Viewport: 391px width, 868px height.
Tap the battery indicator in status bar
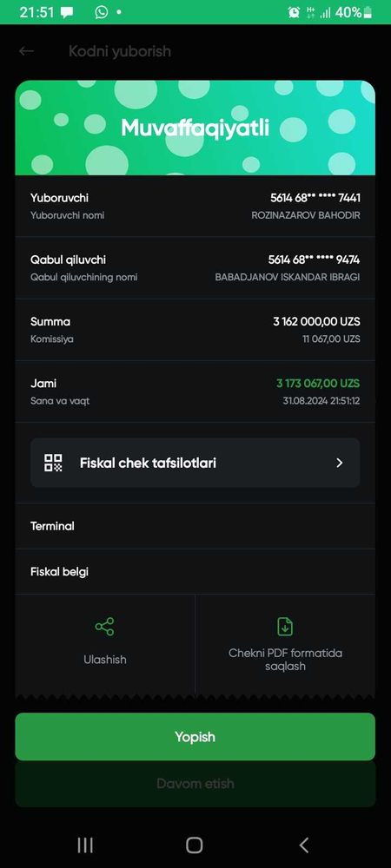[368, 12]
